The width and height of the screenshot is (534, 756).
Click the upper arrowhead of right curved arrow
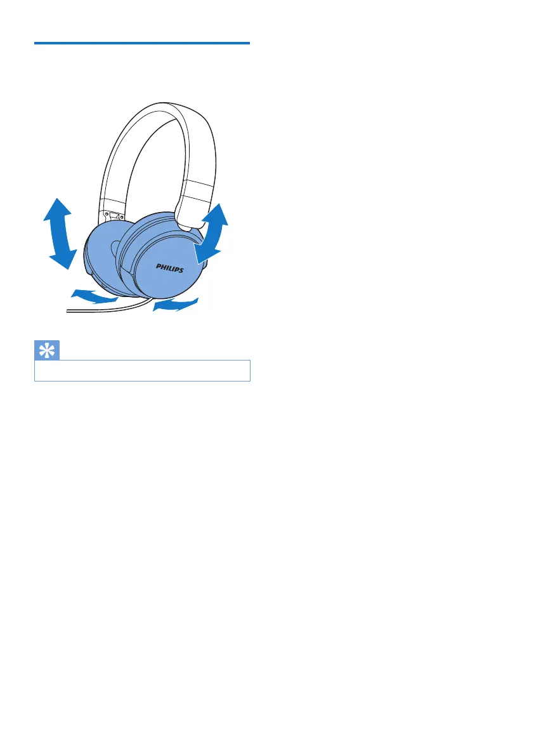[216, 213]
